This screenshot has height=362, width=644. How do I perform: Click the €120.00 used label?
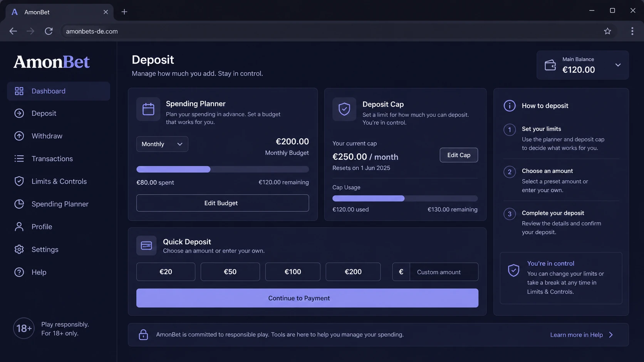tap(351, 210)
